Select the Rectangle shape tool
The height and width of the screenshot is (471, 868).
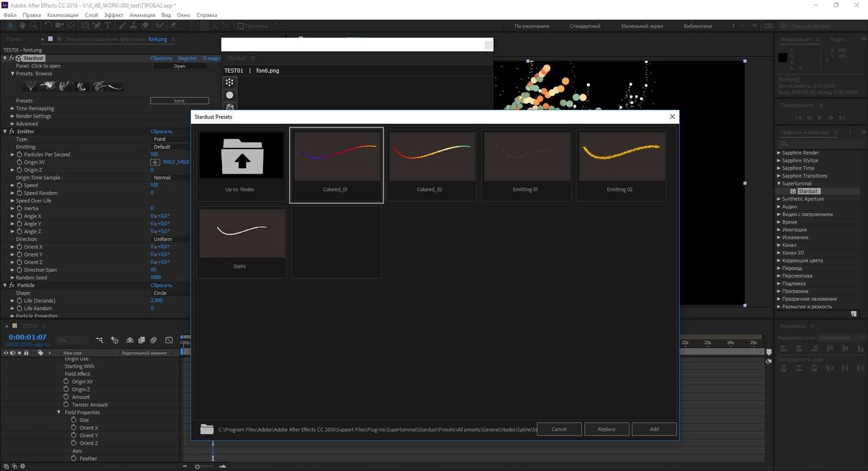coord(85,26)
